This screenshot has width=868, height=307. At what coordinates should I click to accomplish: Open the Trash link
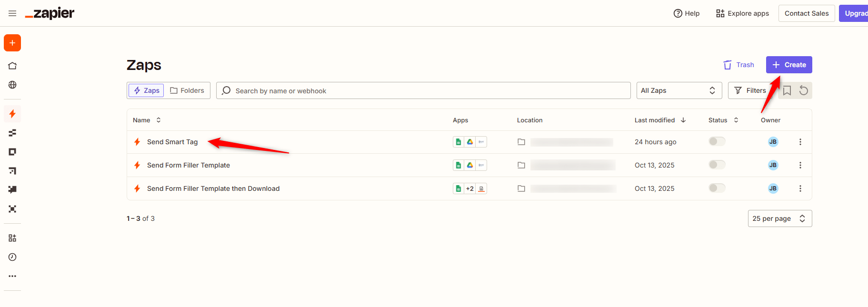739,65
